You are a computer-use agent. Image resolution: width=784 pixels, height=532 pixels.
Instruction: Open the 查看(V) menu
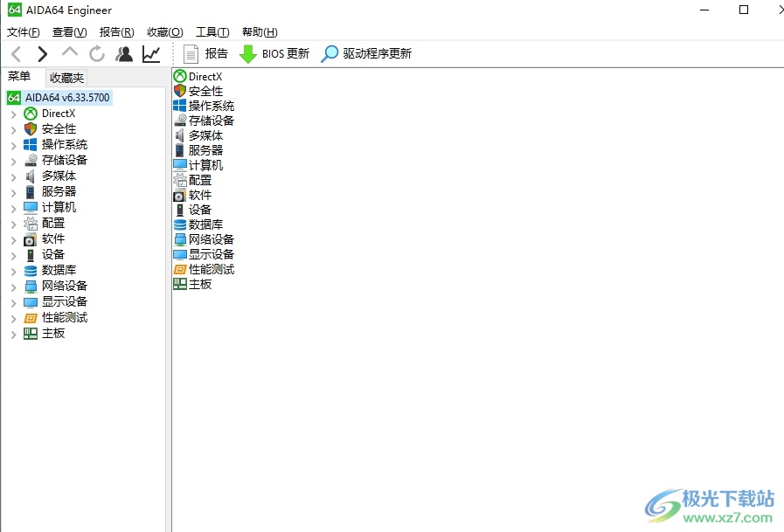coord(70,32)
